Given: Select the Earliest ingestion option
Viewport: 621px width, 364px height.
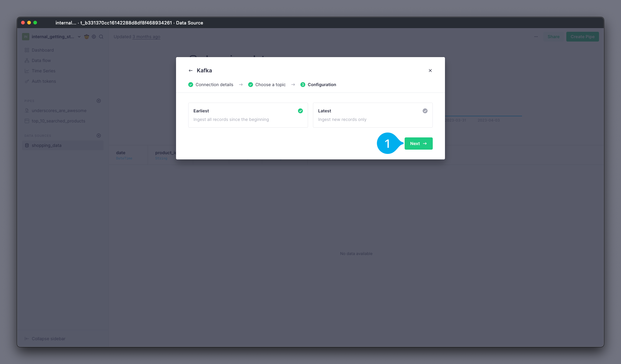Looking at the screenshot, I should coord(248,115).
